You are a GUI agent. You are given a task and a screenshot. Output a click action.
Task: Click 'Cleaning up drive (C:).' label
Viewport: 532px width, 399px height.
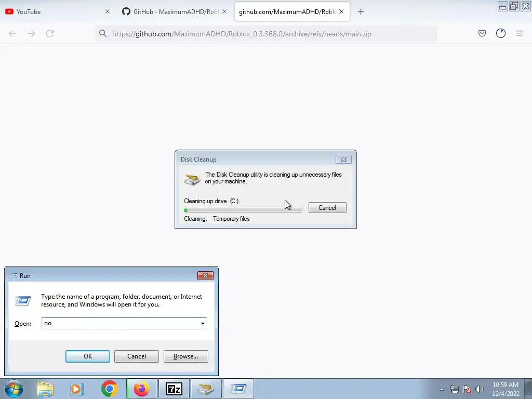click(x=212, y=201)
